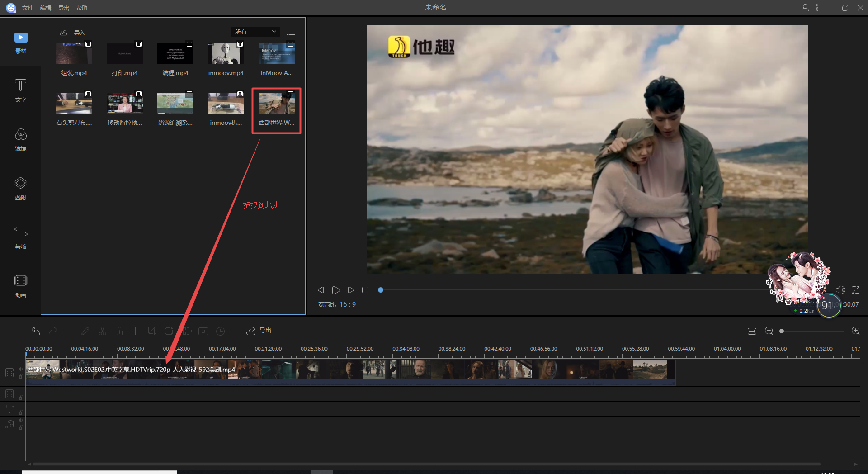The height and width of the screenshot is (474, 868).
Task: Click the zoom-frame tool icon
Action: coord(169,331)
